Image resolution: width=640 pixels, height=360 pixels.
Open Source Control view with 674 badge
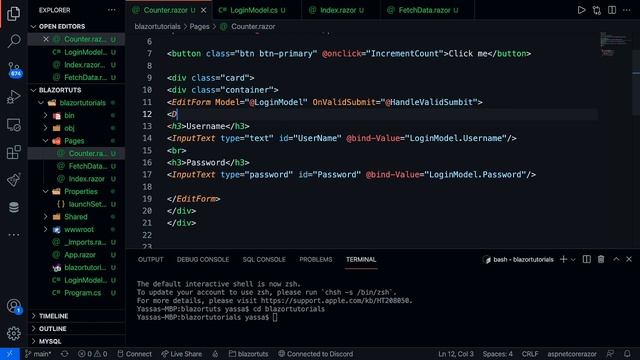tap(14, 69)
